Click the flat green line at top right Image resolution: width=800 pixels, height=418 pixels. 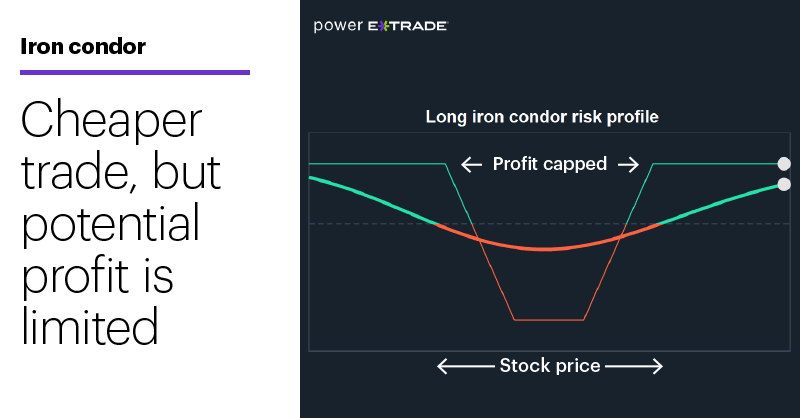(x=715, y=164)
